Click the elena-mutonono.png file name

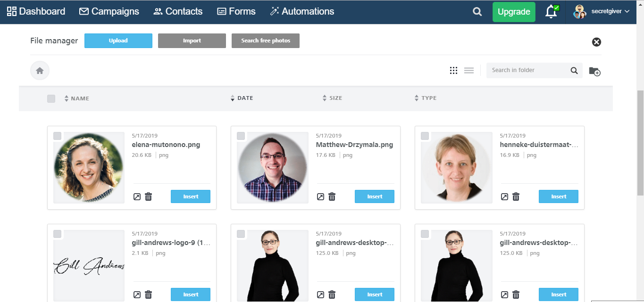pos(166,145)
